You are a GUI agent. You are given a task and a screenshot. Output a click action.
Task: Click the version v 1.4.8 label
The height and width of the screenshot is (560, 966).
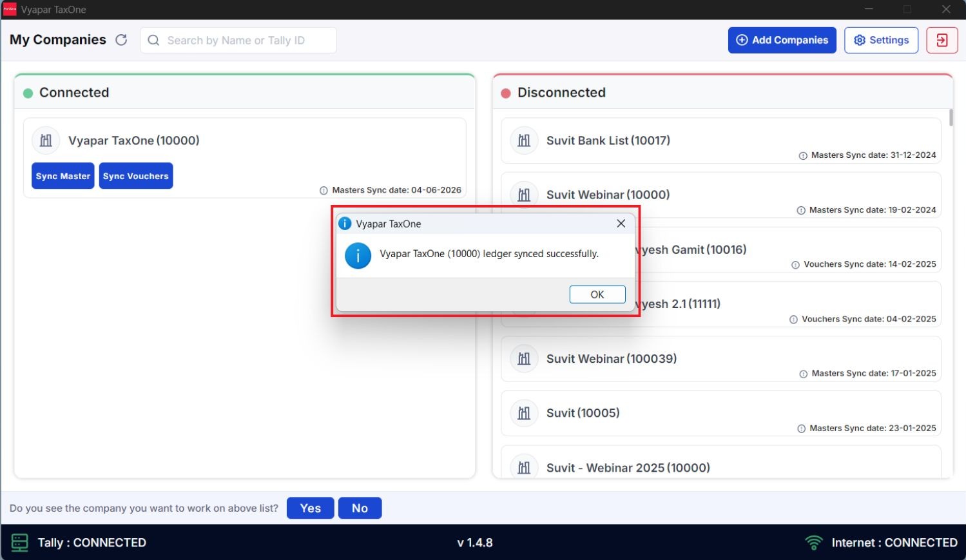(475, 543)
